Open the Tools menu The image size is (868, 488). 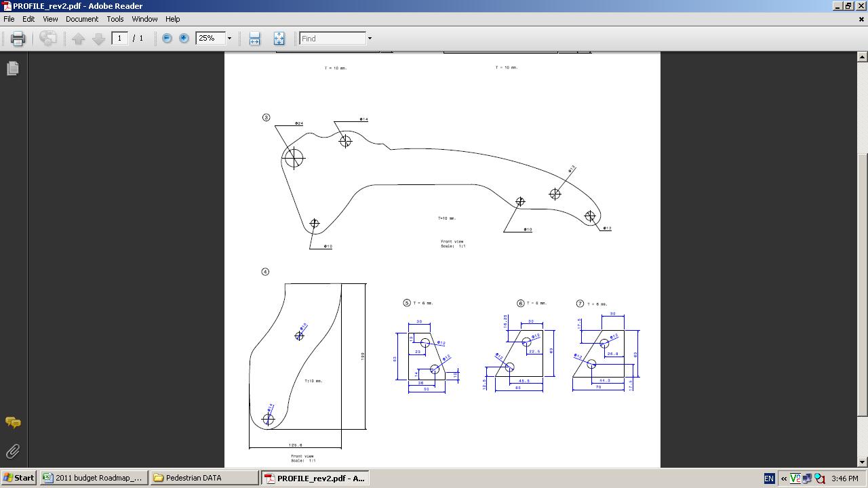click(x=115, y=19)
